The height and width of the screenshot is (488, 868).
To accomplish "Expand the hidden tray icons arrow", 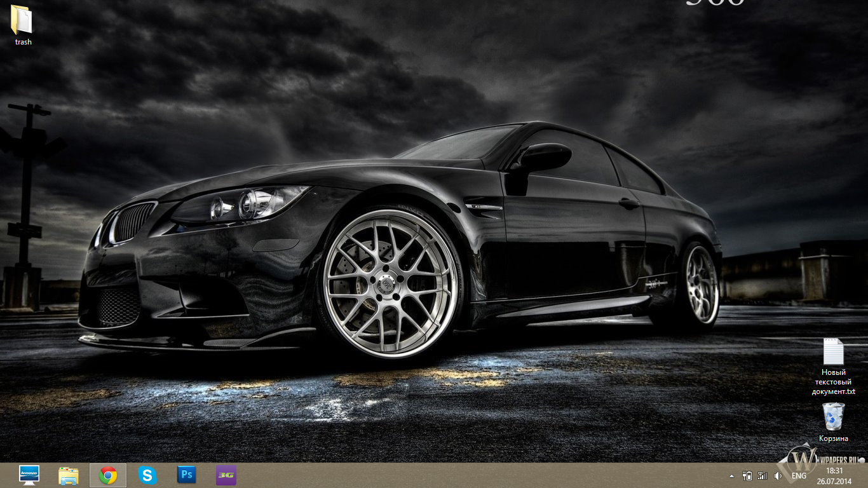I will pos(731,475).
